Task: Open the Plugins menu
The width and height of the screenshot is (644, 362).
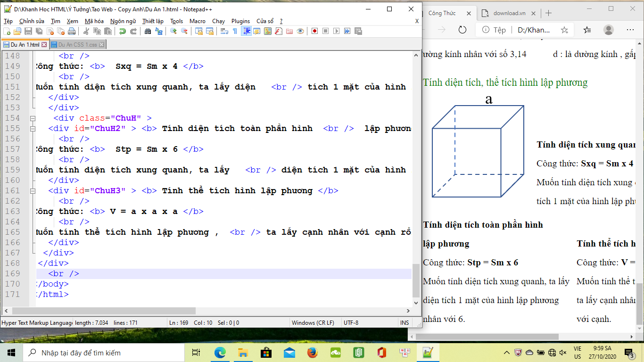Action: tap(240, 21)
